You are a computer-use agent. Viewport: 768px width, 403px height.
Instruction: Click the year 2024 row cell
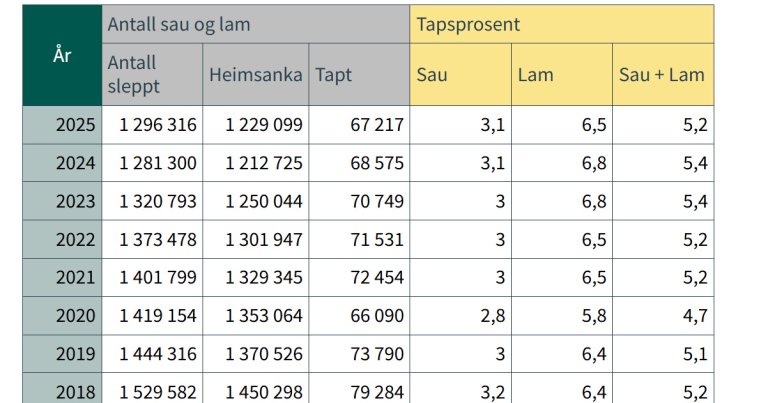coord(62,163)
